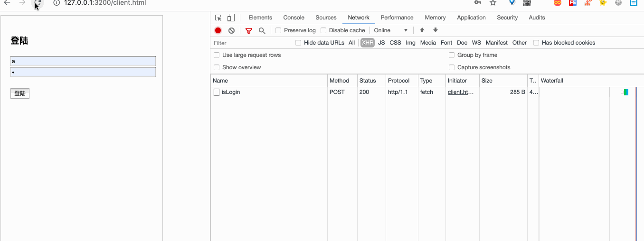The height and width of the screenshot is (241, 644).
Task: Open the saved passwords key icon
Action: tap(478, 3)
